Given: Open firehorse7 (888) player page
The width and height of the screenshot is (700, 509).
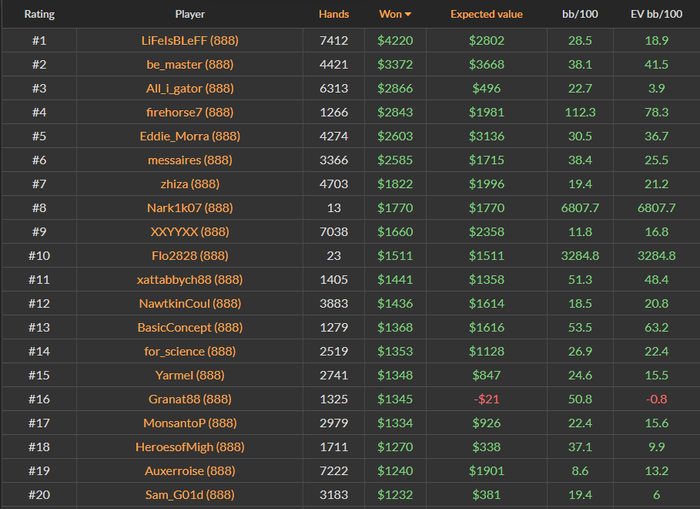Looking at the screenshot, I should click(189, 112).
